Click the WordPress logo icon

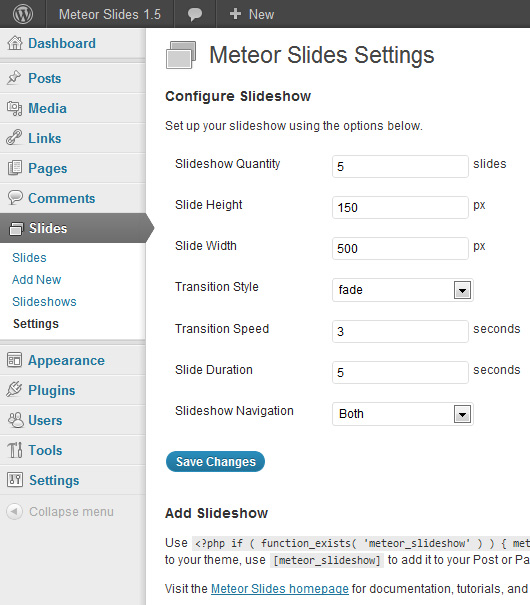(23, 14)
